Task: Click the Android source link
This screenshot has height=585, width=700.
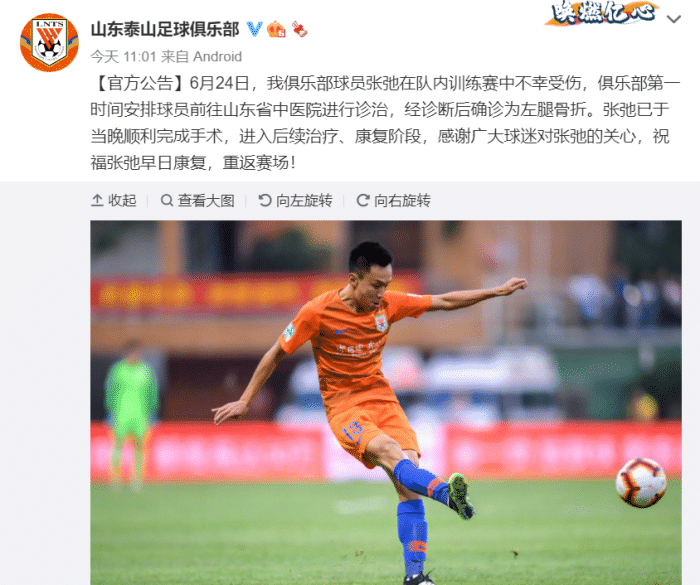Action: click(x=217, y=57)
